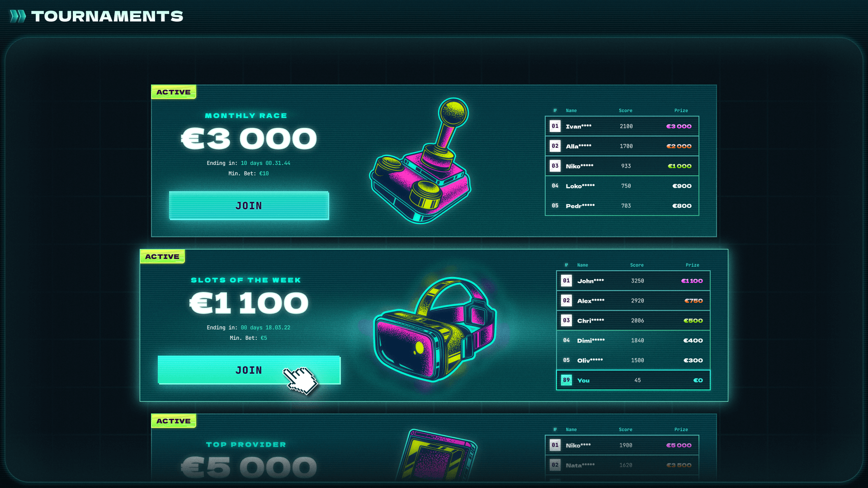
Task: Join the Monthly Race tournament
Action: pos(249,206)
